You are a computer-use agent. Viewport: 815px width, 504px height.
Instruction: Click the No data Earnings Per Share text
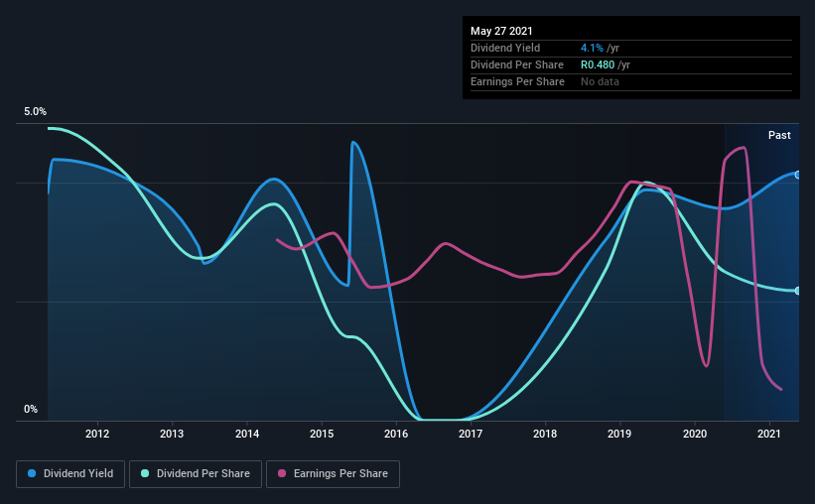(600, 81)
